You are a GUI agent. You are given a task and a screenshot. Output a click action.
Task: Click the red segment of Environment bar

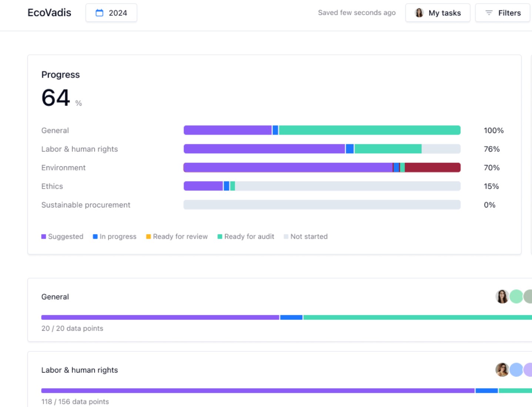[x=432, y=168]
